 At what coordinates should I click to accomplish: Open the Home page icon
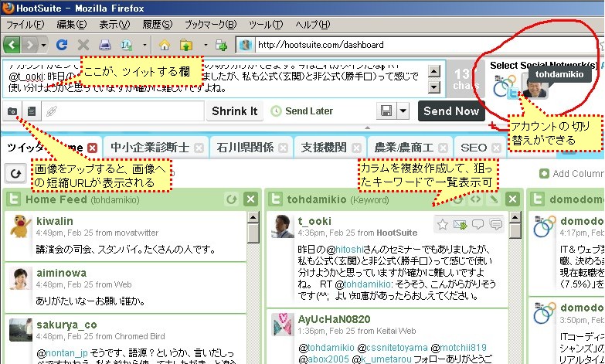pos(165,46)
